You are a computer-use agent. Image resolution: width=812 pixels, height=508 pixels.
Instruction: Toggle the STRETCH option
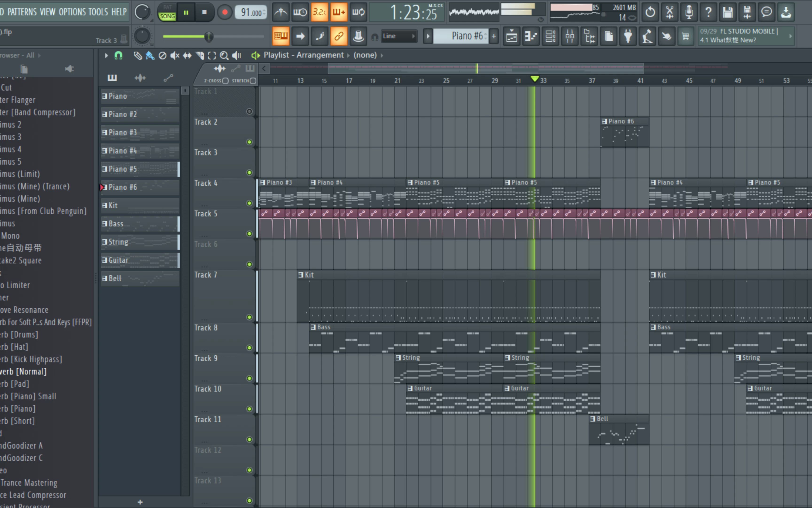click(x=253, y=81)
